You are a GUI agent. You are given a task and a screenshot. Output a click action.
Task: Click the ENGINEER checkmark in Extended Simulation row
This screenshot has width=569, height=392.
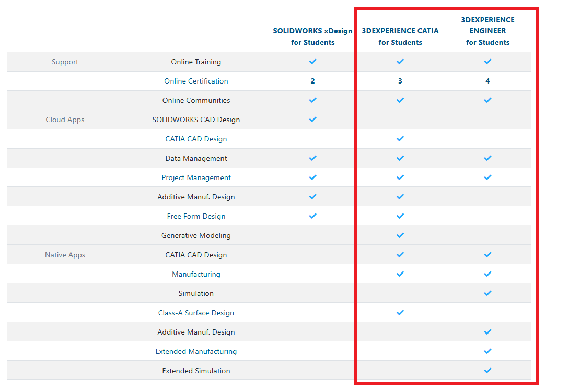point(487,371)
